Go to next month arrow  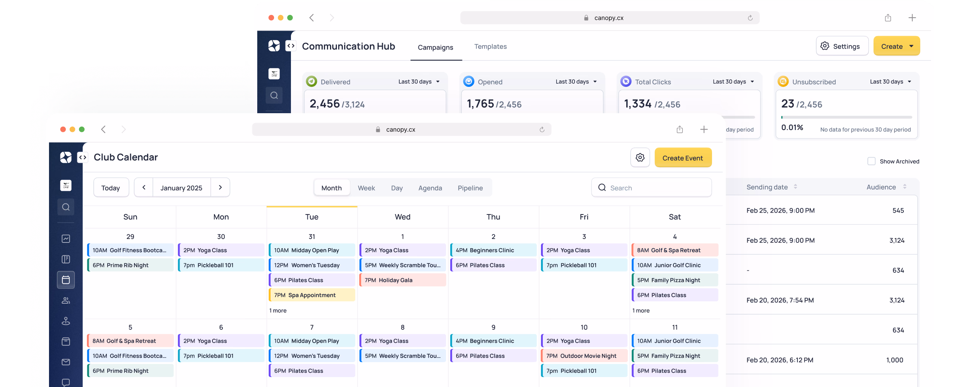point(220,187)
